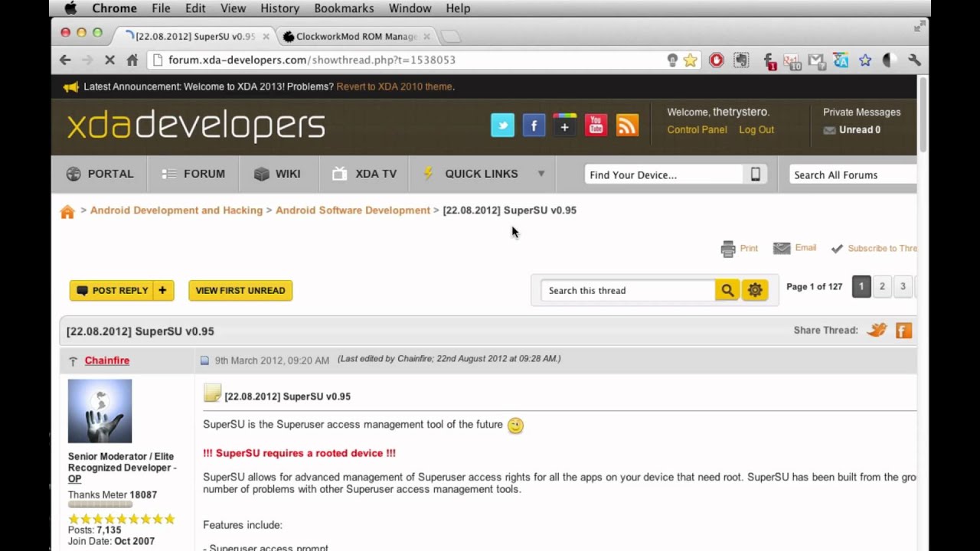Screen dimensions: 980x551
Task: Open the Facebook page icon
Action: point(534,126)
